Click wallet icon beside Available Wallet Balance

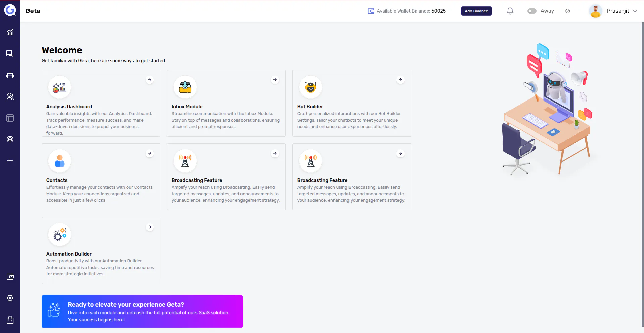[371, 11]
